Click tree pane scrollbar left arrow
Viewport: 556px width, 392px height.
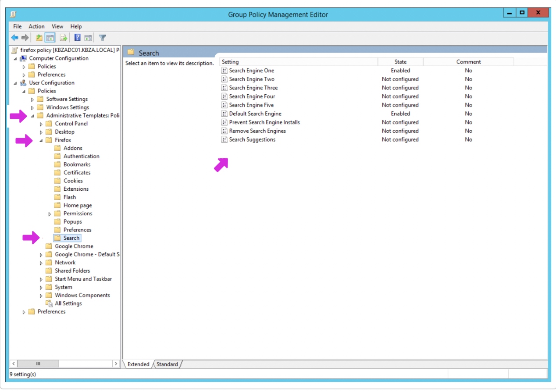[x=14, y=364]
